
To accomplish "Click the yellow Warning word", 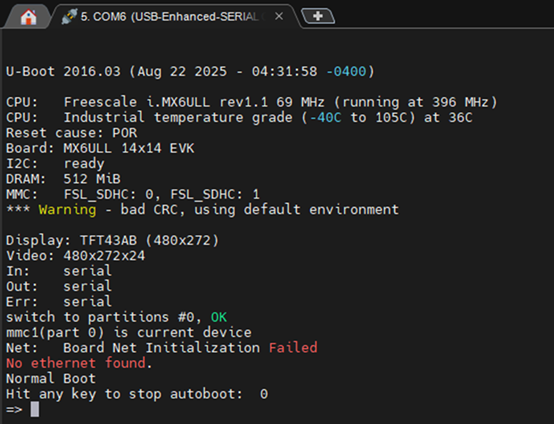I will click(x=67, y=210).
